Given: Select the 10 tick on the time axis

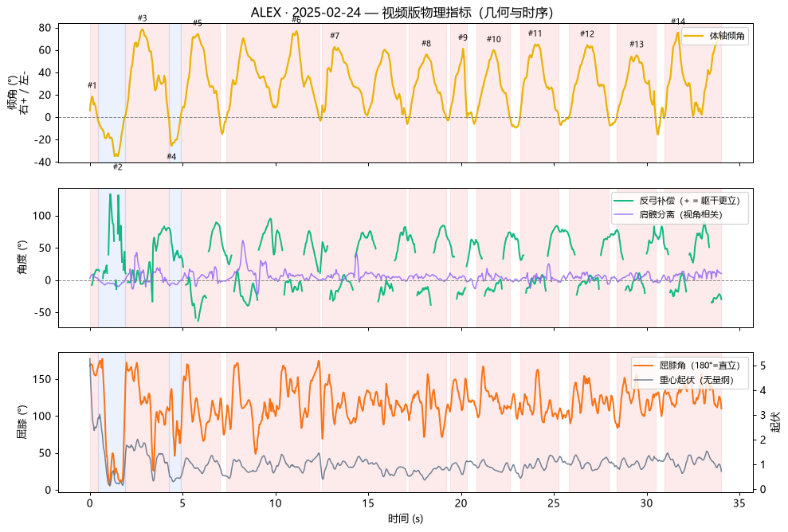Looking at the screenshot, I should [x=276, y=503].
